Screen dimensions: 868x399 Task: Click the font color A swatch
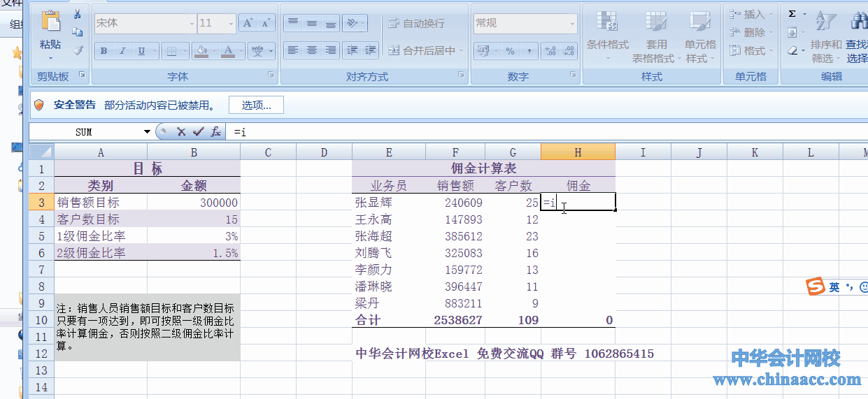(x=227, y=51)
